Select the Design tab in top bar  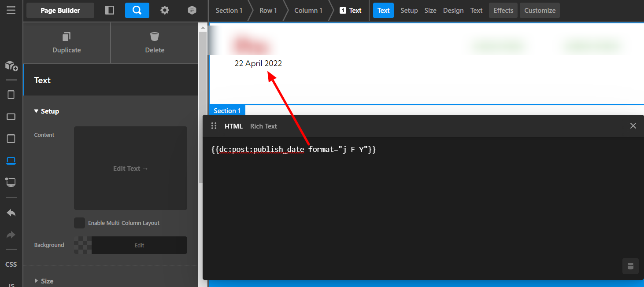coord(453,11)
